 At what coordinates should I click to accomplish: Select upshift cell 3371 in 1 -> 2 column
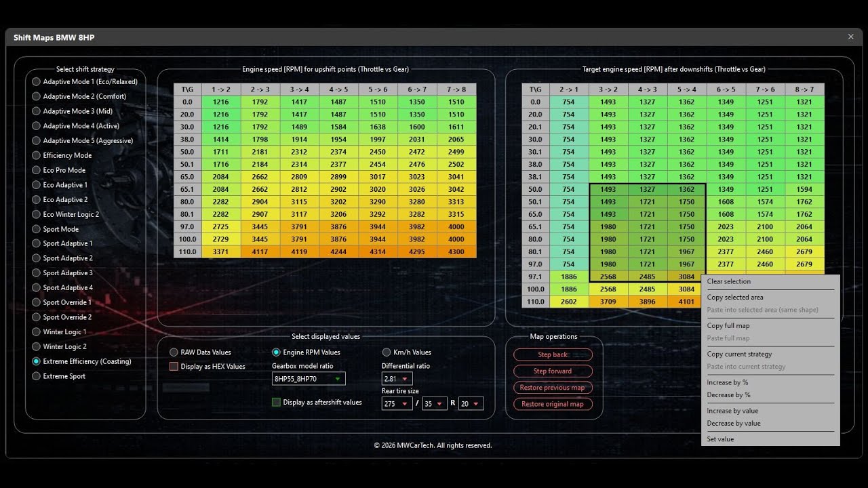pyautogui.click(x=221, y=252)
